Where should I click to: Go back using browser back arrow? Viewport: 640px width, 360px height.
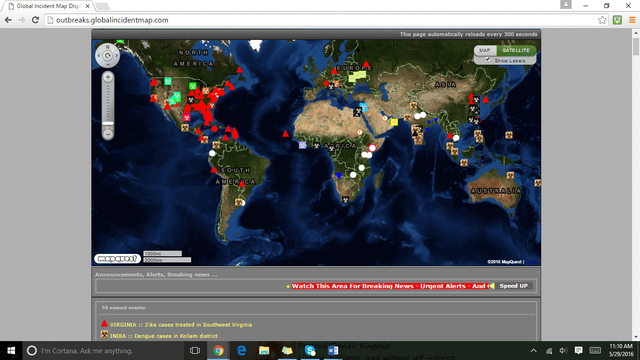(8, 20)
